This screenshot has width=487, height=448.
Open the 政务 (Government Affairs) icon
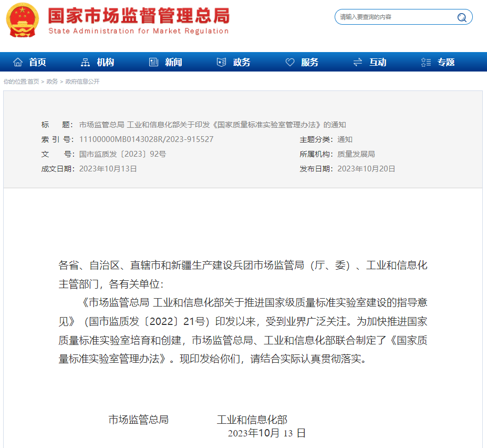point(221,62)
